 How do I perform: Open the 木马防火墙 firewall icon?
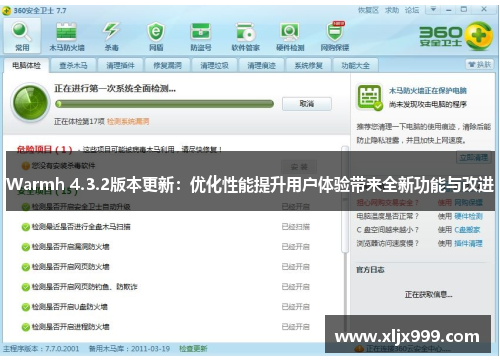[x=67, y=36]
